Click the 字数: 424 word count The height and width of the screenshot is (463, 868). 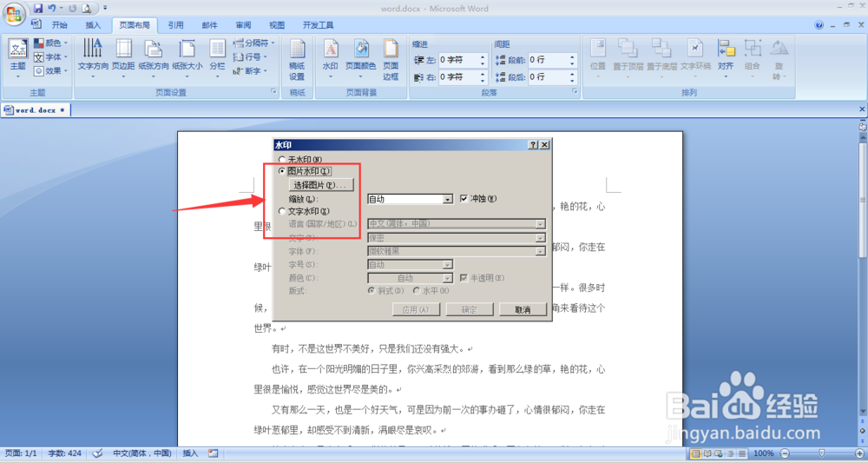coord(65,453)
